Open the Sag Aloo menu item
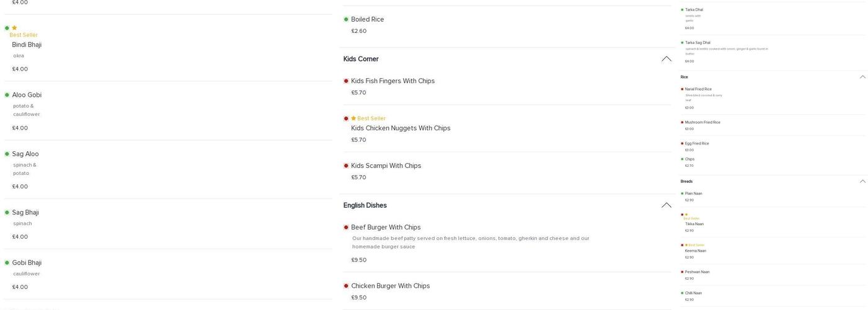Viewport: 868px width, 310px height. [25, 154]
